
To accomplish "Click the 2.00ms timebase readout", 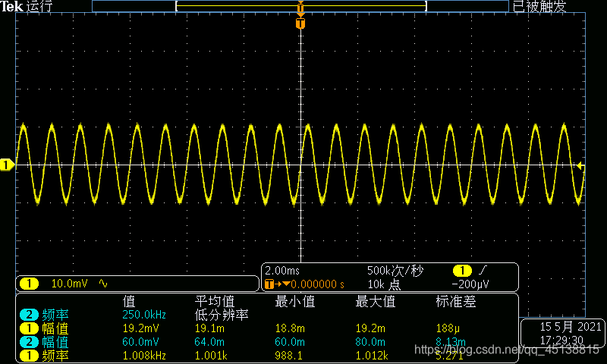I will pyautogui.click(x=282, y=271).
